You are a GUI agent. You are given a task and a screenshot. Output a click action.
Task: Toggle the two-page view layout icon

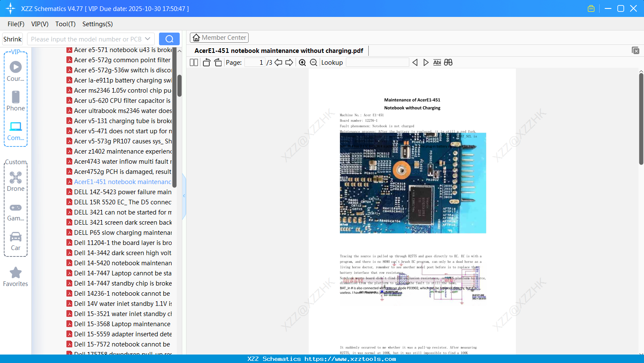click(x=194, y=63)
